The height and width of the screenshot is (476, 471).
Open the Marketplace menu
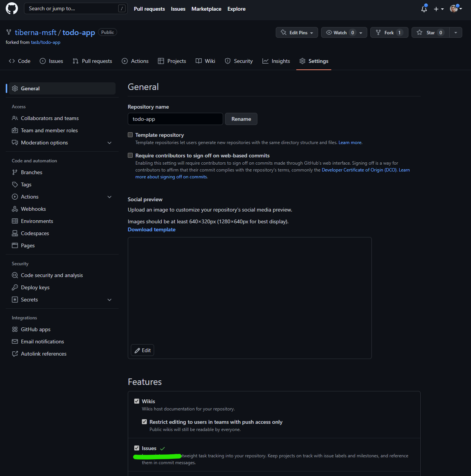(x=206, y=9)
